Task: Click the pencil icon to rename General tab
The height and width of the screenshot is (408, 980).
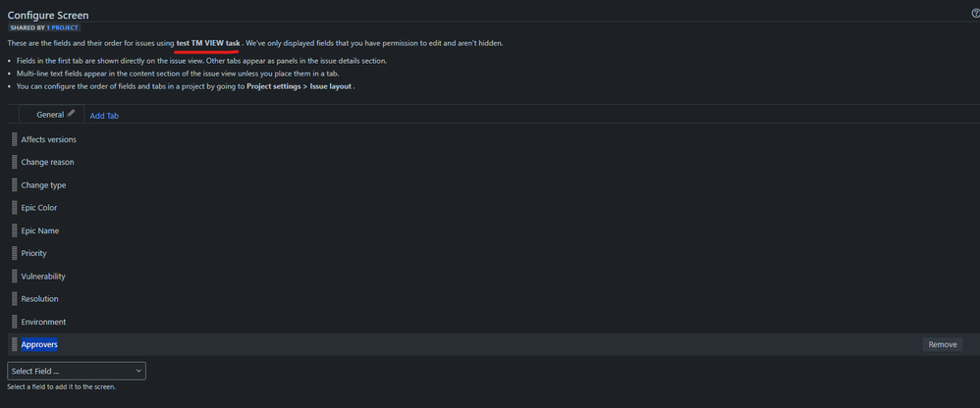Action: click(71, 114)
